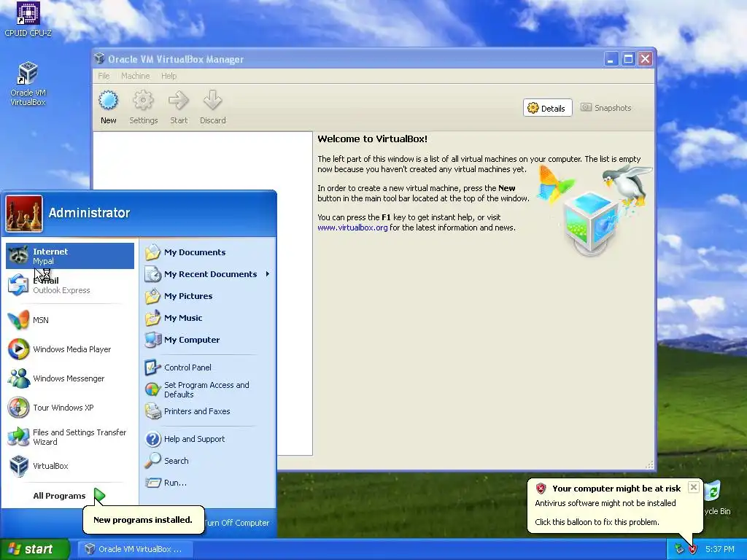Click the New virtual machine toolbar icon
Viewport: 747px width, 560px height.
[x=108, y=107]
